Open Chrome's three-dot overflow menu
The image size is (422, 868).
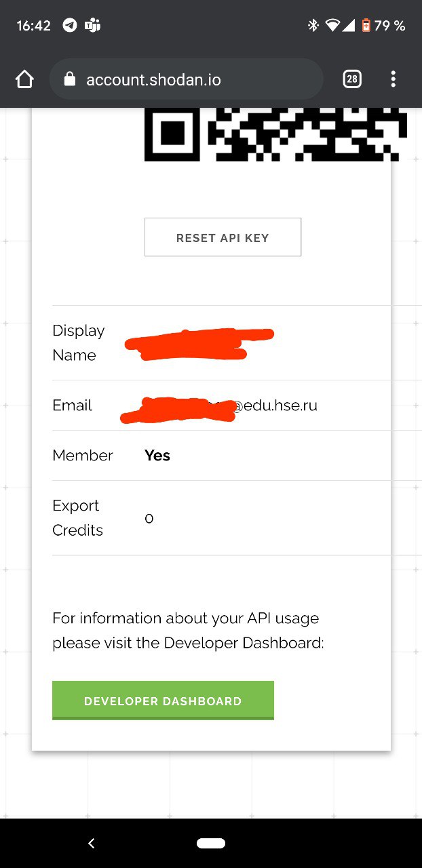point(393,79)
